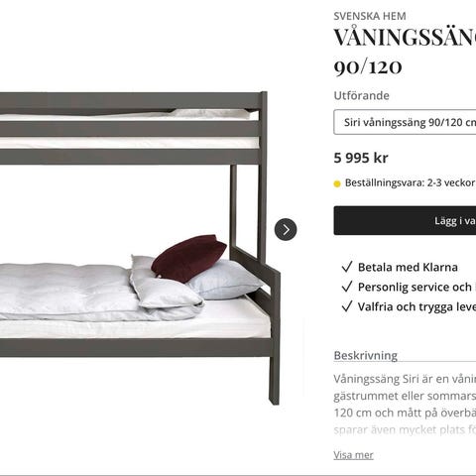Select the Beskrivning section heading
Screen dimensions: 476x476
point(366,355)
